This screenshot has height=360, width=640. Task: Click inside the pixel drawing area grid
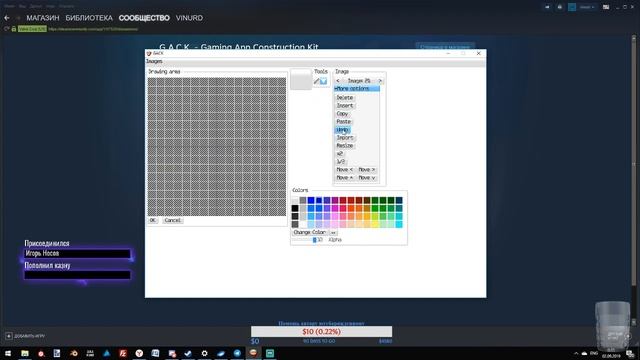[217, 147]
